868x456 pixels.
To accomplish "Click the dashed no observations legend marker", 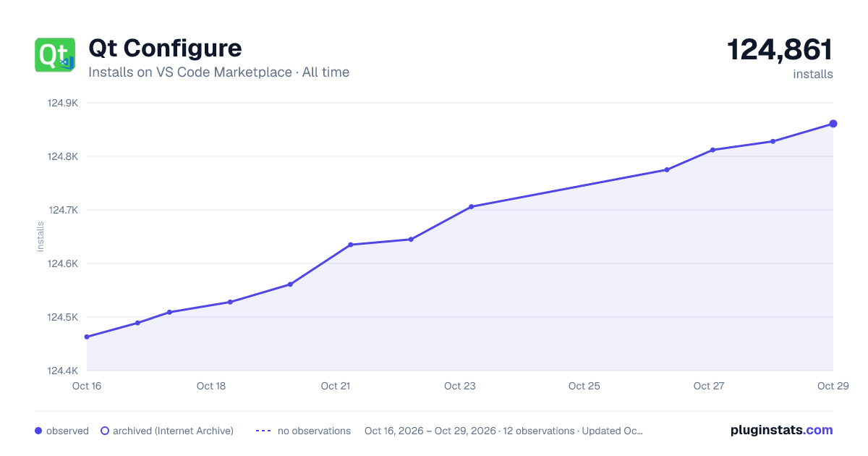I will [263, 431].
